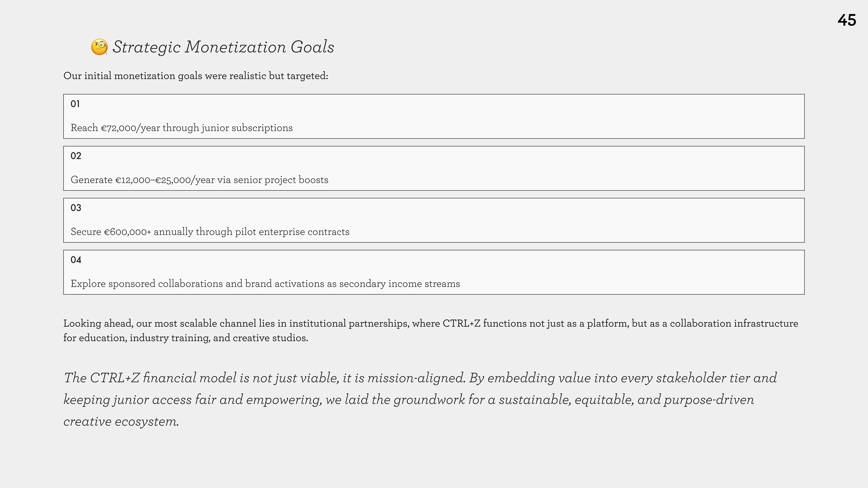This screenshot has height=488, width=868.
Task: Select the senior project boosts goal text
Action: point(199,180)
